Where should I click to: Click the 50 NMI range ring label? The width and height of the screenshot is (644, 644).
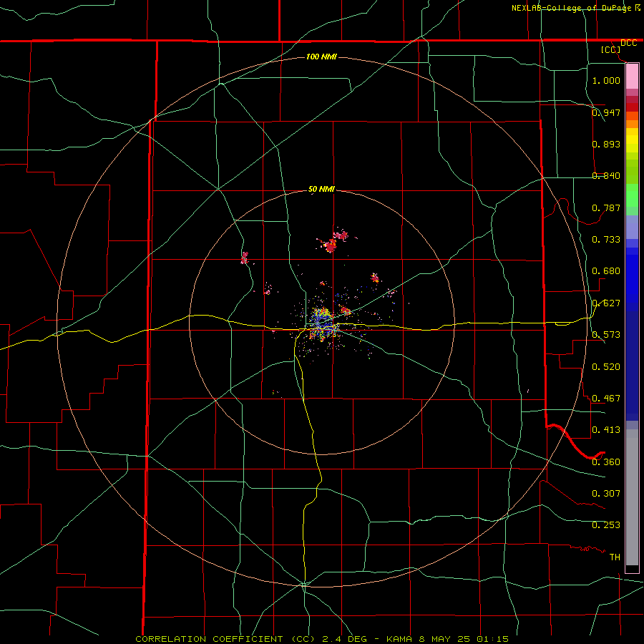(321, 190)
